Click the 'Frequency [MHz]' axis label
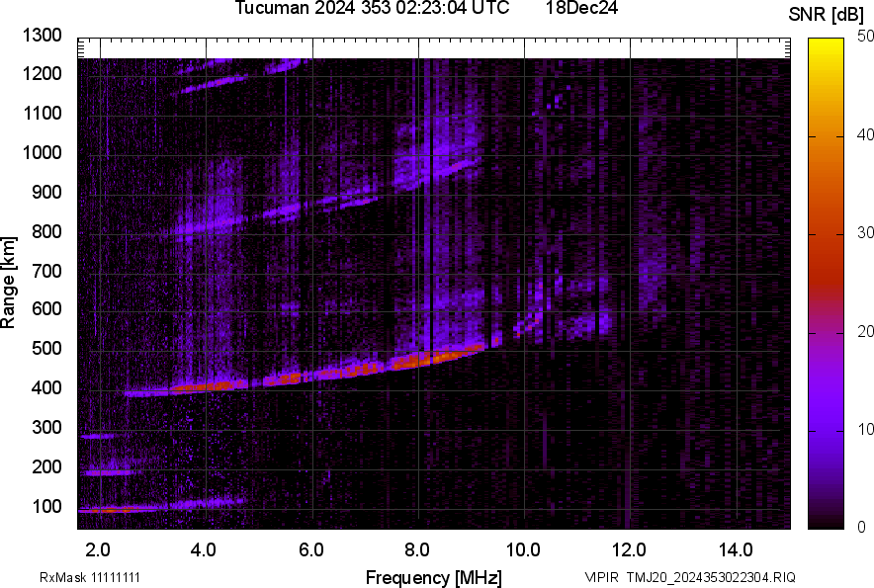 [434, 577]
